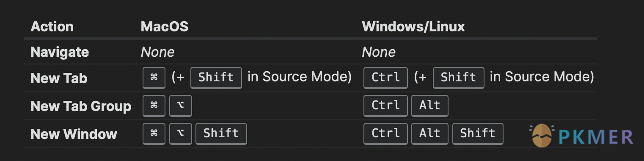This screenshot has height=161, width=644.
Task: Click the Ctrl key in New Tab row
Action: [x=385, y=78]
